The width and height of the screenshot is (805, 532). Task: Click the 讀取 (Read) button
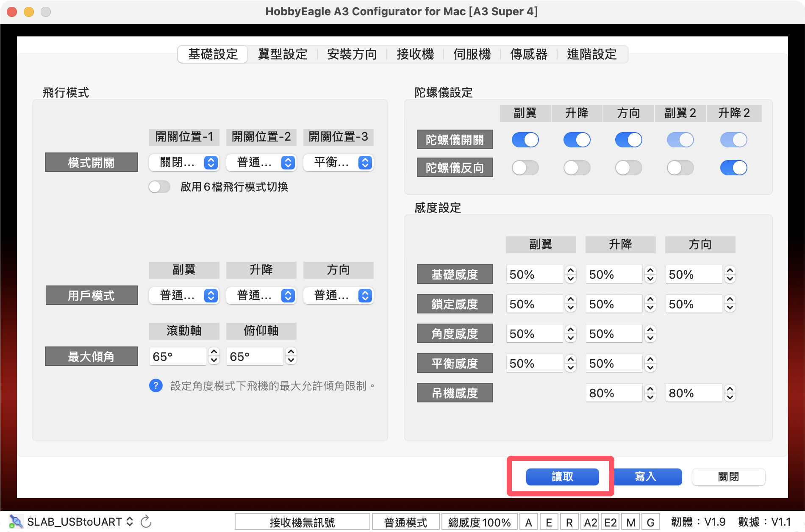click(x=562, y=477)
